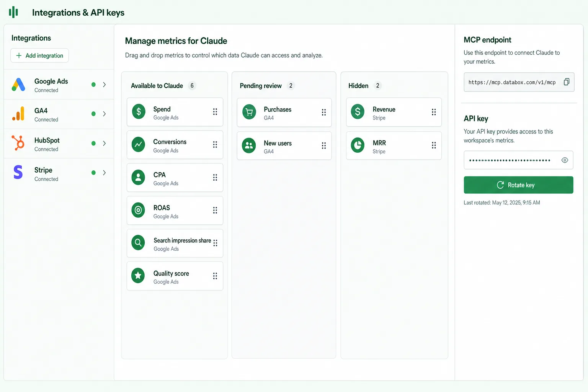The height and width of the screenshot is (392, 588).
Task: Grab the Search impression share drag handle
Action: pyautogui.click(x=216, y=243)
